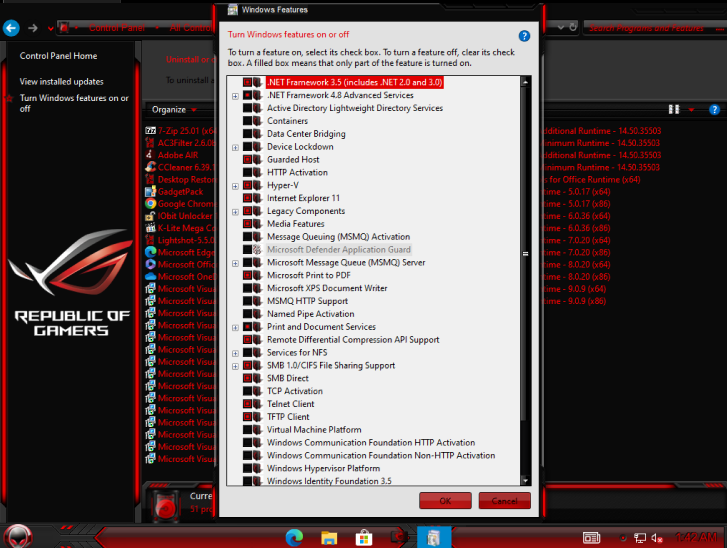Image resolution: width=727 pixels, height=548 pixels.
Task: Toggle the .NET Framework 3.5 checkbox
Action: 248,83
